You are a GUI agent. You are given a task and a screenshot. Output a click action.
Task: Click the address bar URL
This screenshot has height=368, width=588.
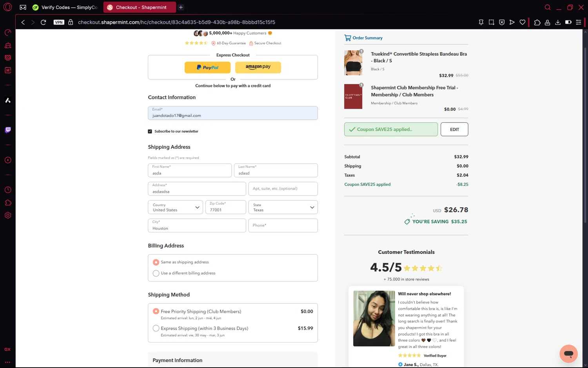[x=176, y=22]
